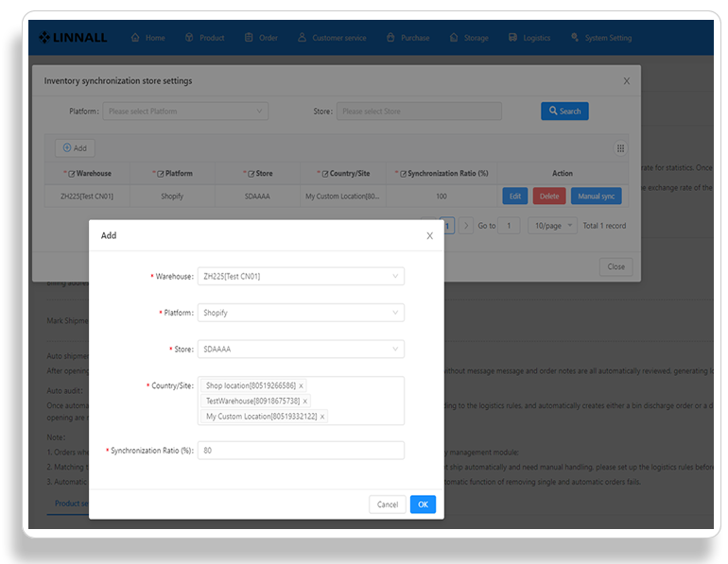
Task: Click the Delete button for ZH225 row
Action: [x=549, y=197]
